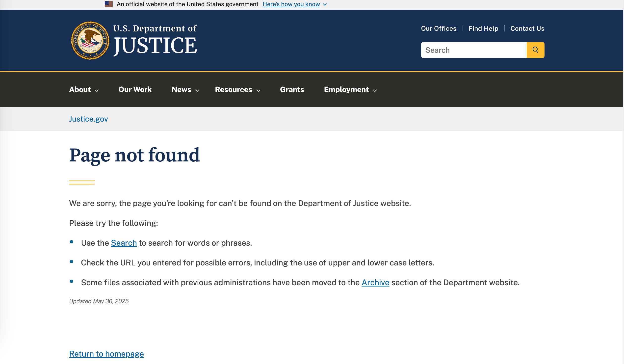Click the Find Help link
This screenshot has width=624, height=364.
pyautogui.click(x=483, y=28)
